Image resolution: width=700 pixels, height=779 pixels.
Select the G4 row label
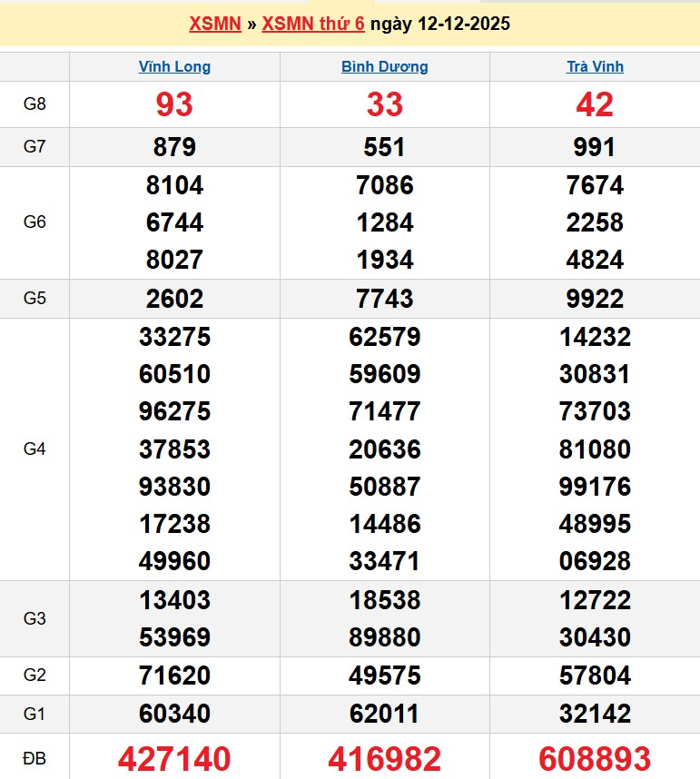[x=35, y=449]
